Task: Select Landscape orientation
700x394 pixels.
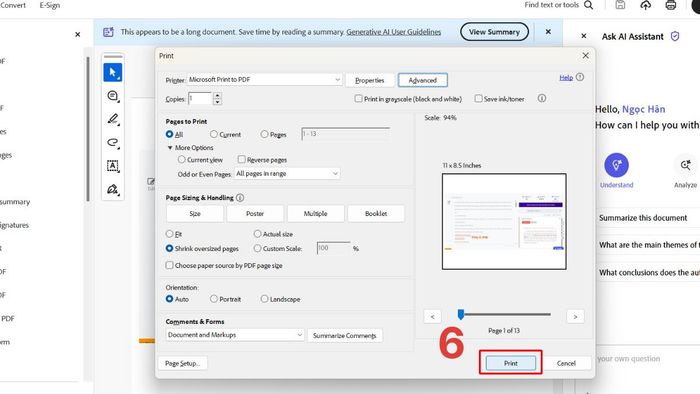Action: [x=264, y=299]
